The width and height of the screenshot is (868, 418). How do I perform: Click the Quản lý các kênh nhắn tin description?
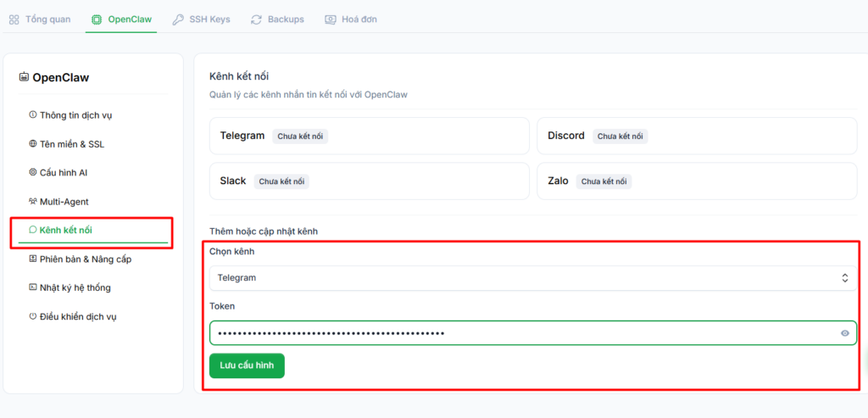point(309,95)
